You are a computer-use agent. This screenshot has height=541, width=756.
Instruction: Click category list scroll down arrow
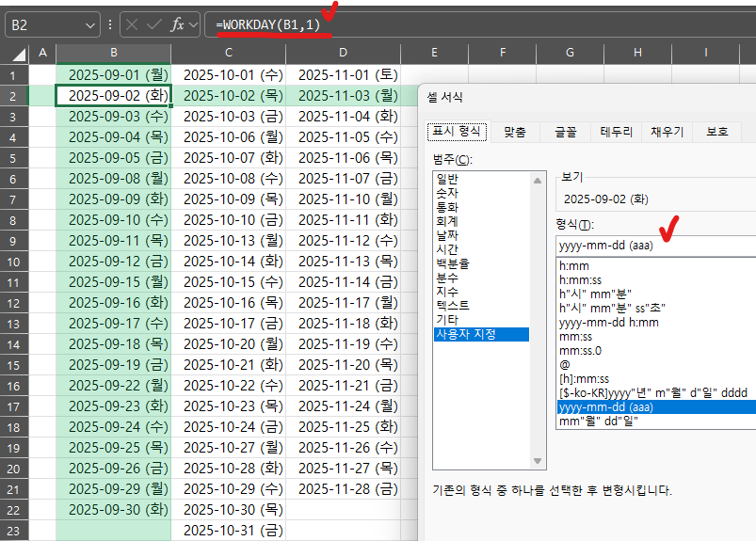point(538,461)
